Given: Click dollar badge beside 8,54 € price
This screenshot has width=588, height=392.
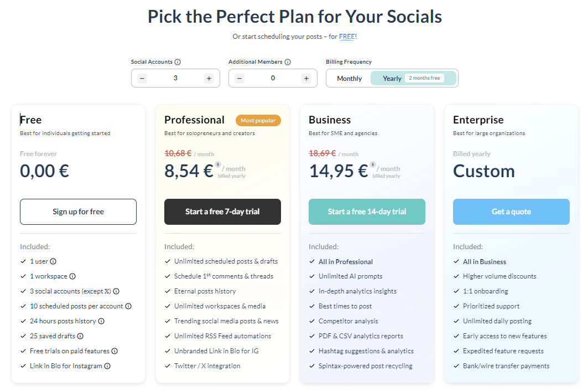Looking at the screenshot, I should (x=218, y=164).
